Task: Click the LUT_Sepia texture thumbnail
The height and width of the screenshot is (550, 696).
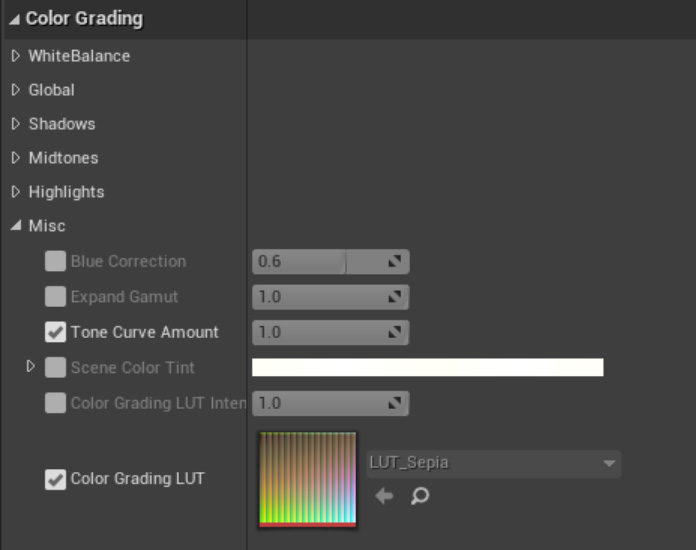Action: [307, 479]
